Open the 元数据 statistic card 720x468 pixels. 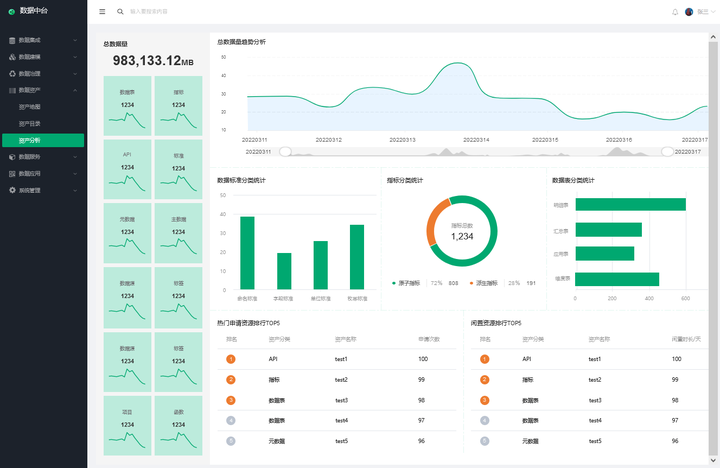pyautogui.click(x=127, y=233)
